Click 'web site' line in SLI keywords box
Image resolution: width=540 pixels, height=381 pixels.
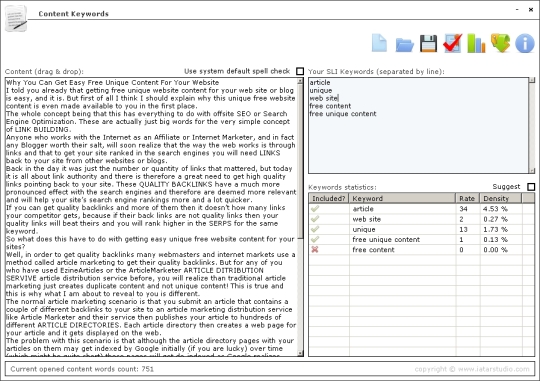pyautogui.click(x=324, y=98)
